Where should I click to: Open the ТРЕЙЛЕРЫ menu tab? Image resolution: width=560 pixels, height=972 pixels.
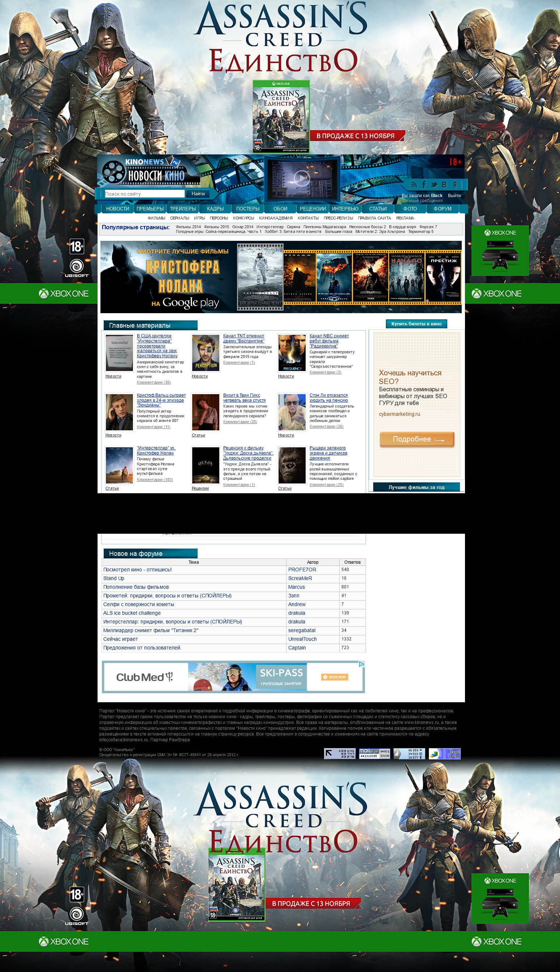183,209
